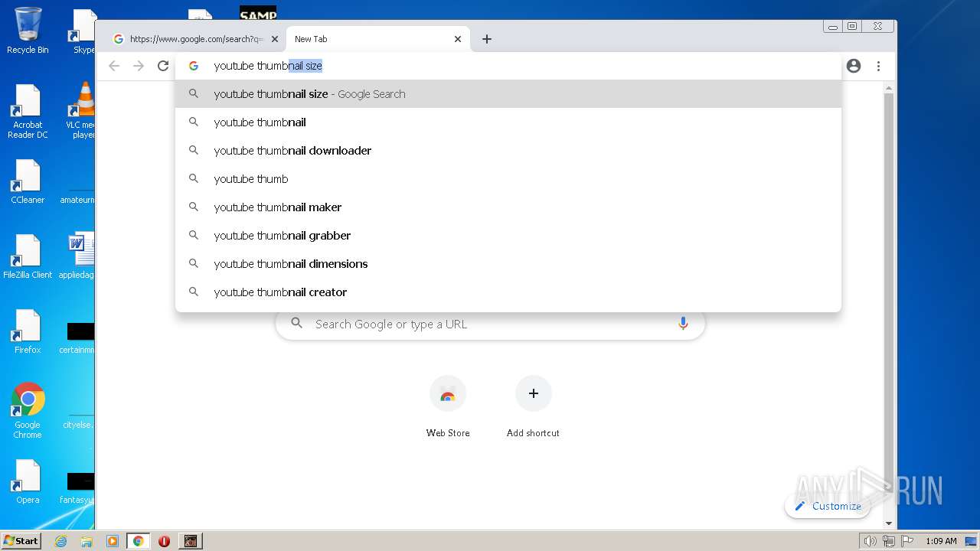Click the Search Google or type a URL box
Screen dimensions: 980x551
(490, 324)
